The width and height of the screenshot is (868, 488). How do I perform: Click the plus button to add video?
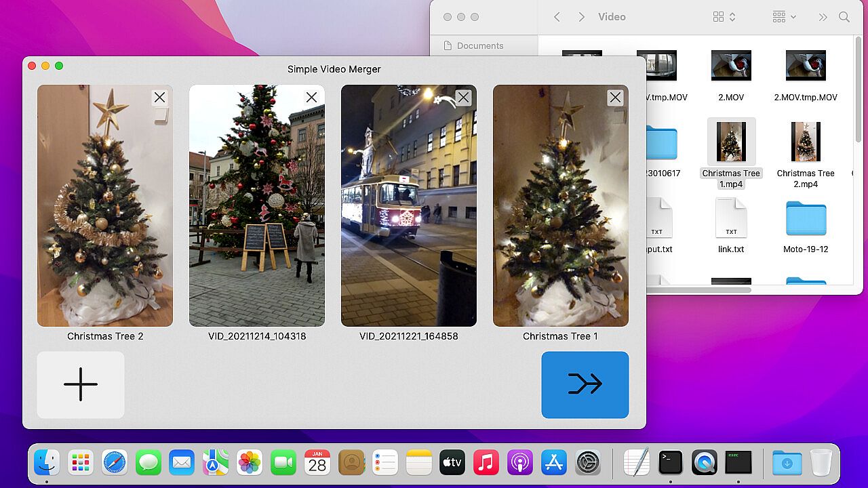81,384
